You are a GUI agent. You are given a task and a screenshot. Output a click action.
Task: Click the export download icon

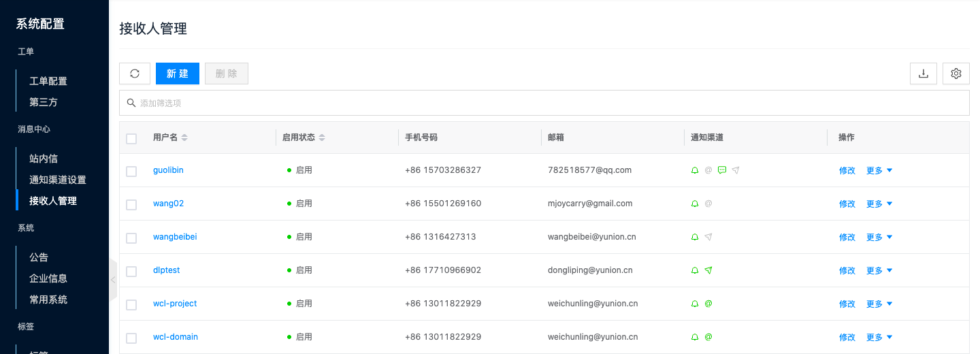pyautogui.click(x=924, y=74)
